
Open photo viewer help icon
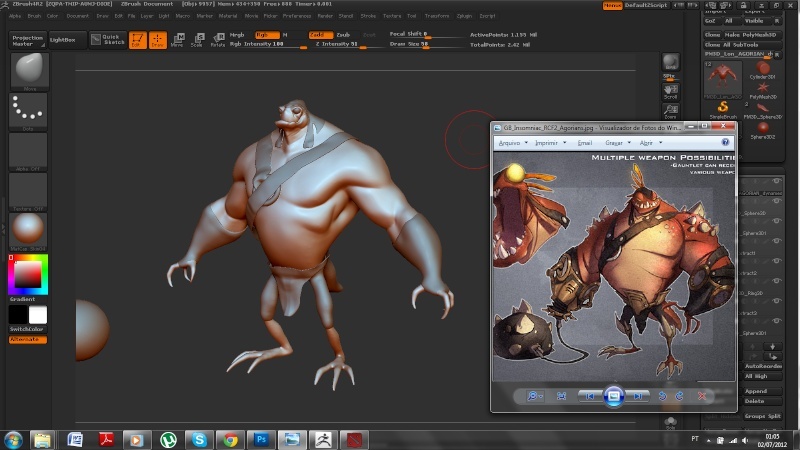(726, 142)
